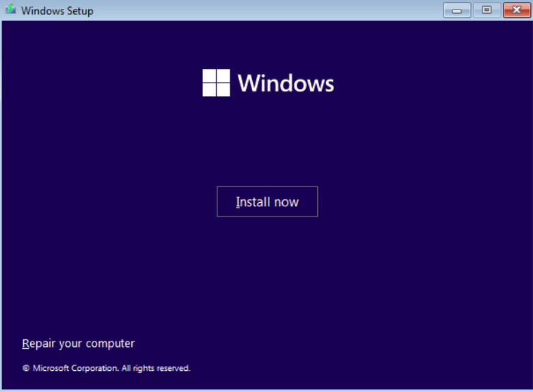Click the Microsoft Corporation copyright text

click(75, 368)
